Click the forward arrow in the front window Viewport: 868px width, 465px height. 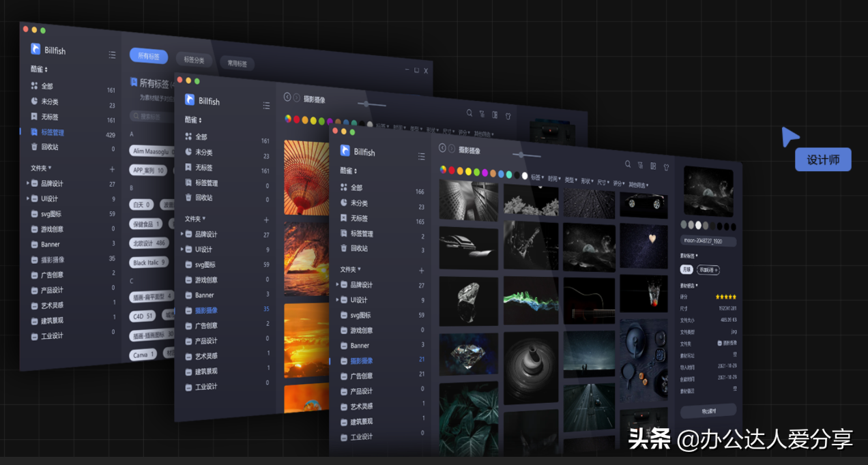(x=451, y=149)
